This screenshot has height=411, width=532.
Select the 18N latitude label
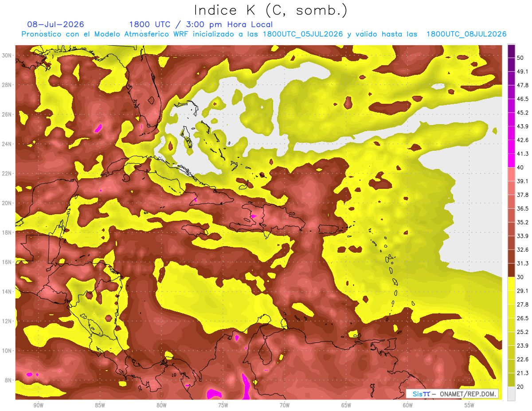(7, 232)
